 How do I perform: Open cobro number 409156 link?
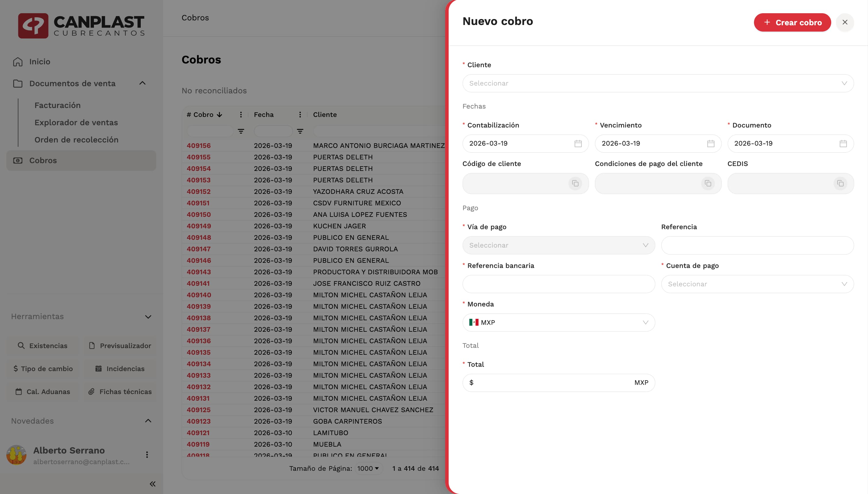click(198, 146)
